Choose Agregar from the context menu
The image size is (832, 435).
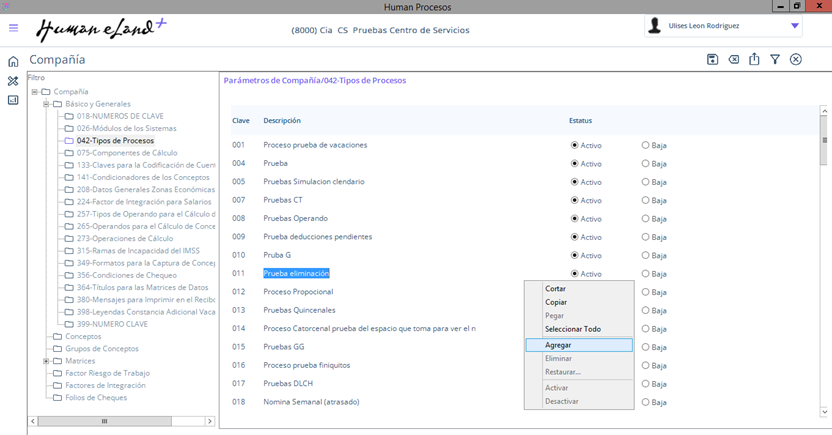point(559,345)
